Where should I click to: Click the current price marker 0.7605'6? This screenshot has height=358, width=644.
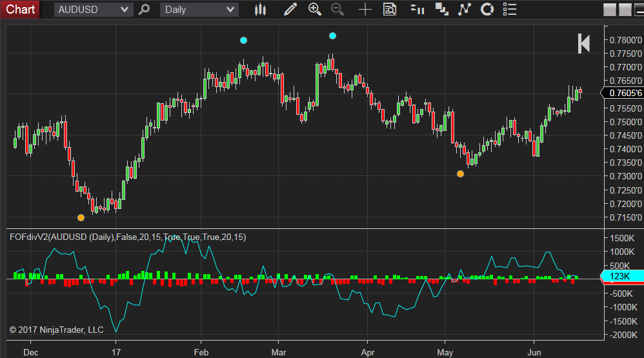pos(622,93)
